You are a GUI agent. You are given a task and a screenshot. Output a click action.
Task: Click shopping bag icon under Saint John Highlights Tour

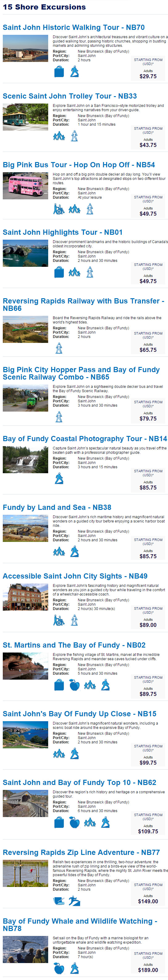tap(59, 272)
